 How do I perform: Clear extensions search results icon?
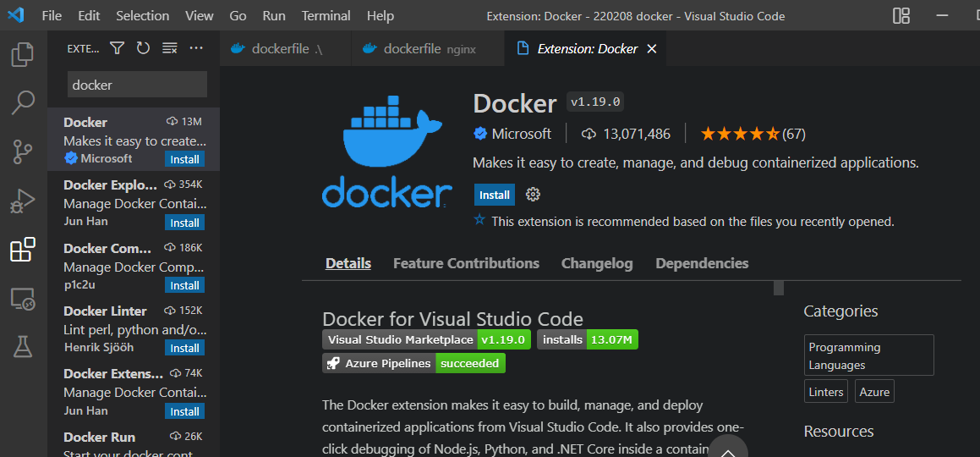tap(170, 48)
